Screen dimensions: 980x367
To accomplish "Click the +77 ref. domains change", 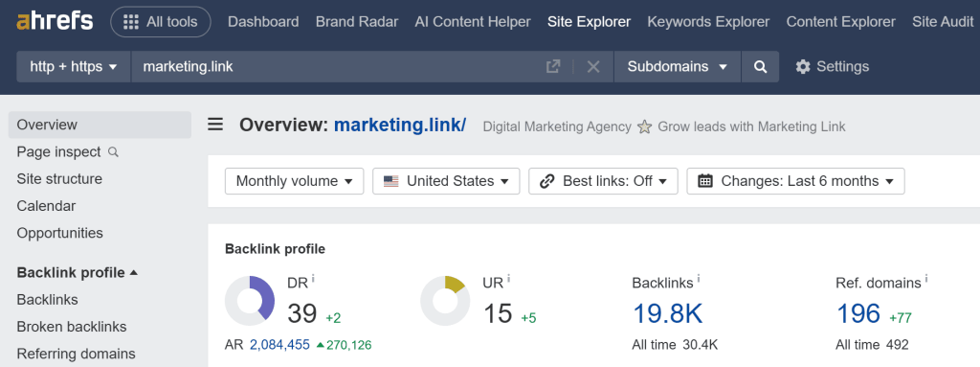I will (x=901, y=318).
